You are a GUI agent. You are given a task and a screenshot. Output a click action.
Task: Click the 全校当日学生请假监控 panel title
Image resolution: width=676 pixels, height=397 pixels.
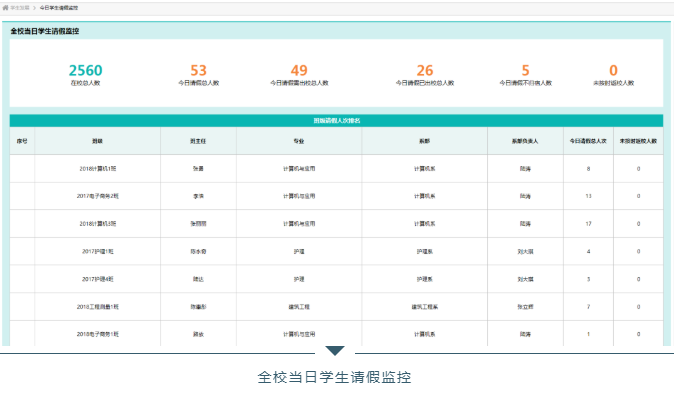coord(45,31)
